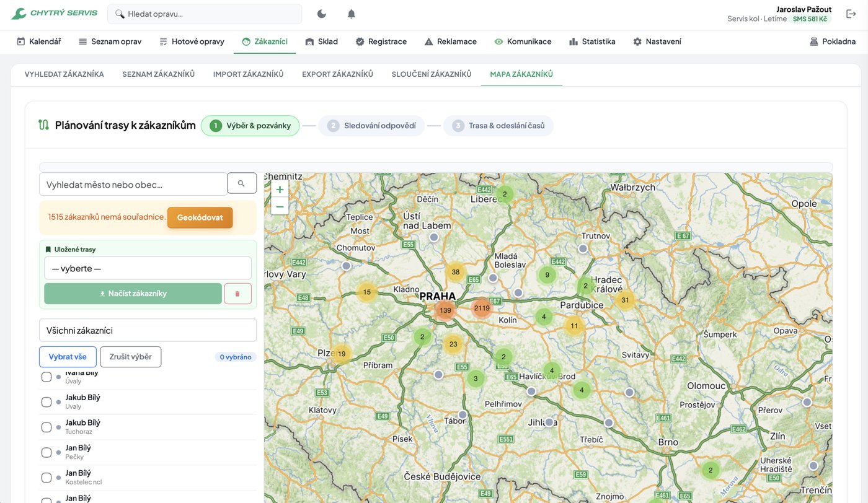Check Jakub Bílý from Uvaly
Screen dimensions: 868x503
[46, 402]
